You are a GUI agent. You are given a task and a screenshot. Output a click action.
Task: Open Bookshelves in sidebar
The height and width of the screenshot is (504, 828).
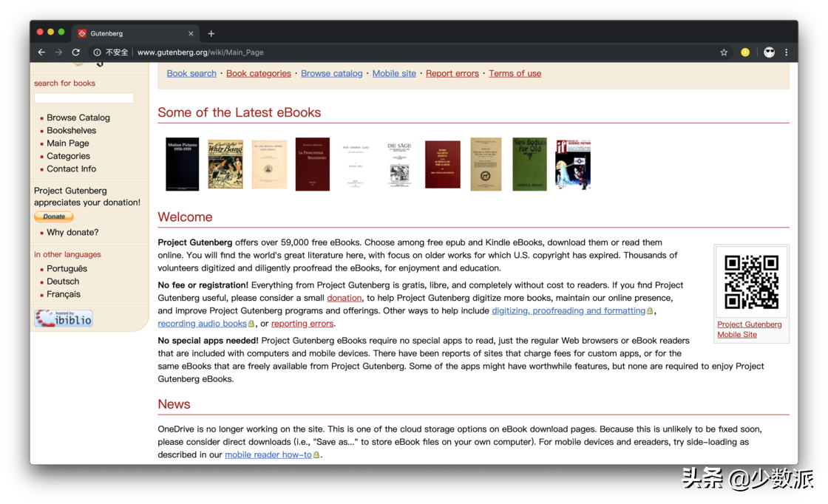[x=71, y=130]
